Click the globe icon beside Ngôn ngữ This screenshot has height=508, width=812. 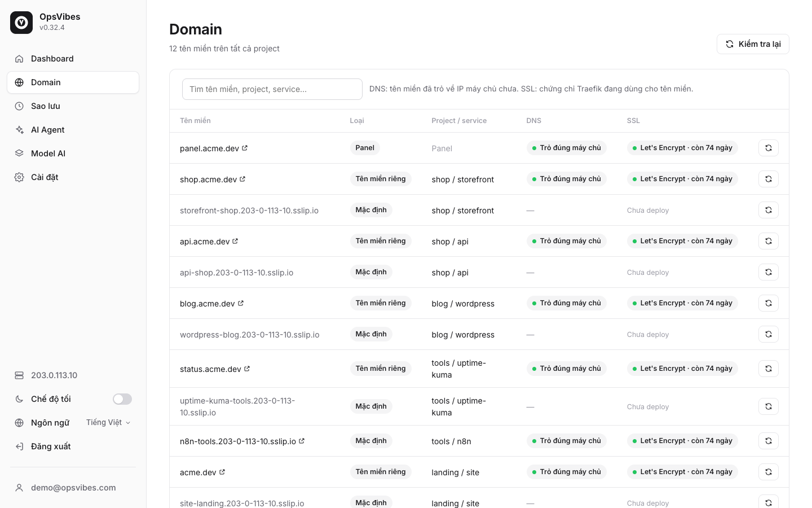[x=19, y=423]
